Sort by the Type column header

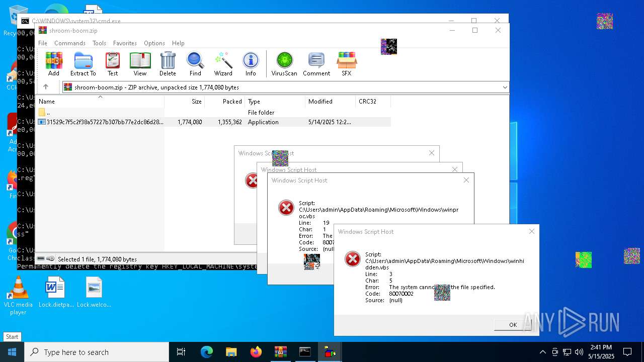275,101
